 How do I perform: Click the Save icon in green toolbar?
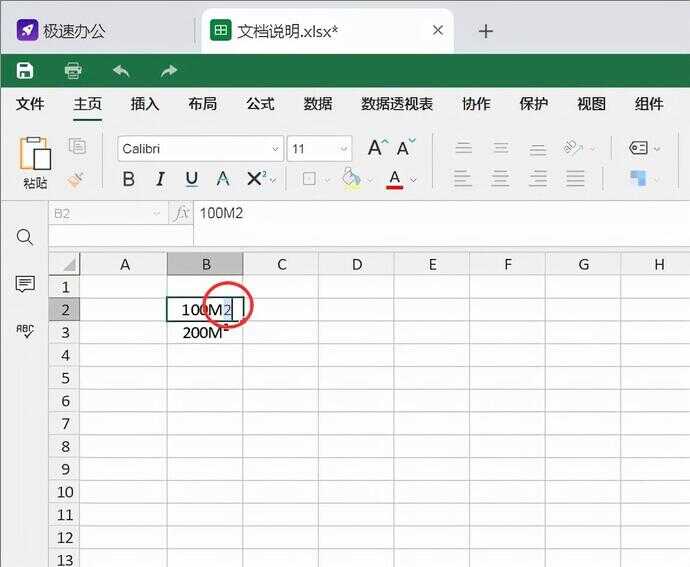click(x=25, y=70)
